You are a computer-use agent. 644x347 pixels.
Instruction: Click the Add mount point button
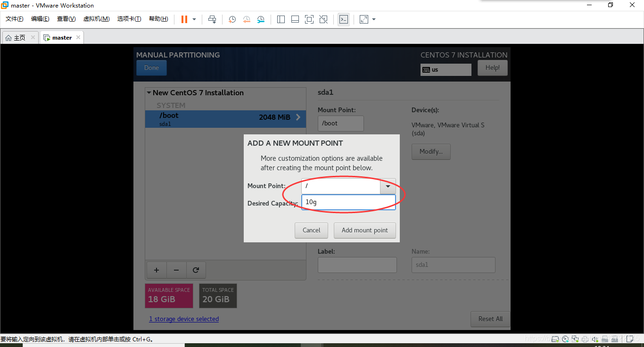click(x=365, y=231)
